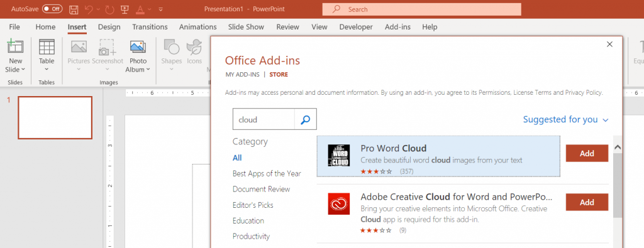Select the Pro Word Cloud add-in icon
The image size is (644, 248).
pos(339,155)
